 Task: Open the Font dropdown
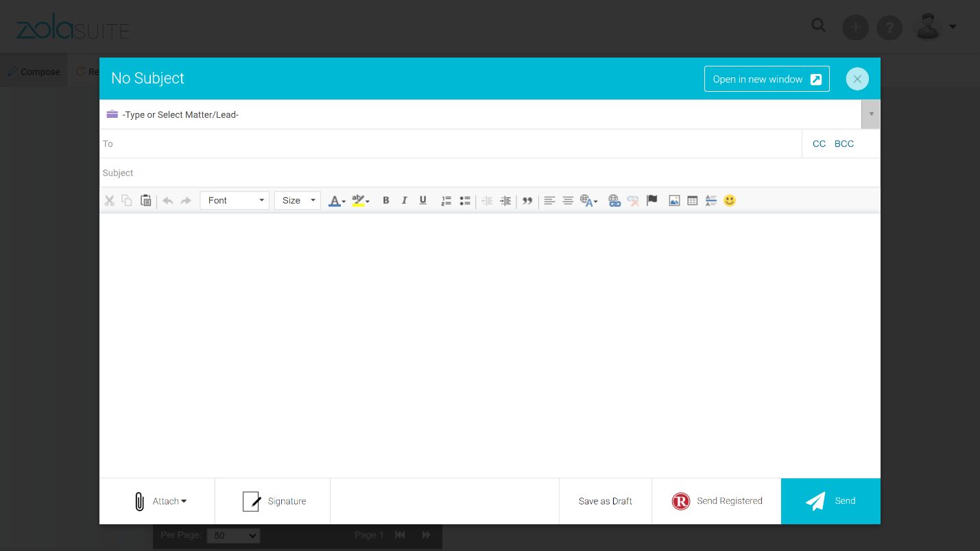click(235, 201)
